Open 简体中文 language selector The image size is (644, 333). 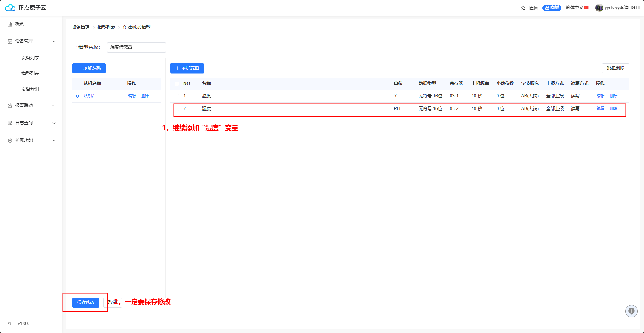[x=577, y=8]
